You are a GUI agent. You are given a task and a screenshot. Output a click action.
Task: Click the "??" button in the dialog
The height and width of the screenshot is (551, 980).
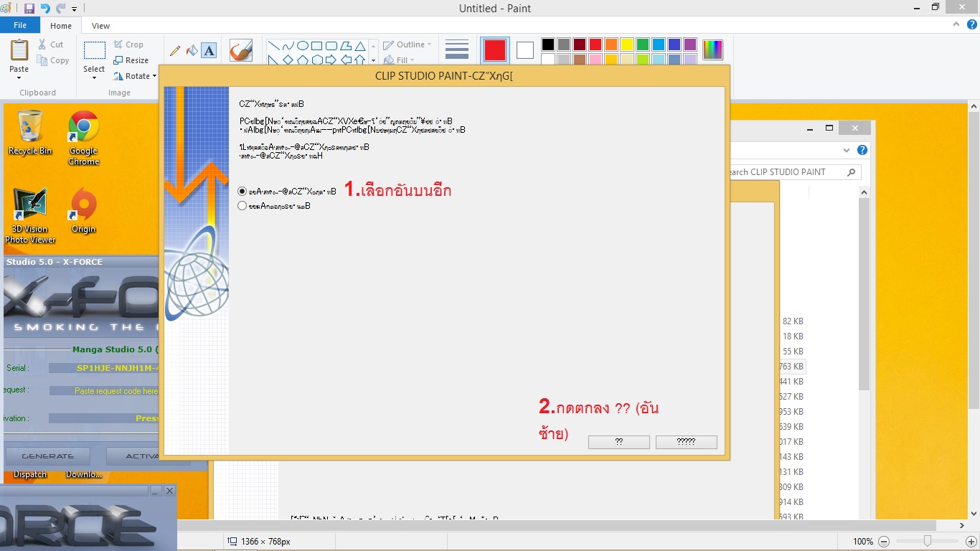[x=619, y=442]
